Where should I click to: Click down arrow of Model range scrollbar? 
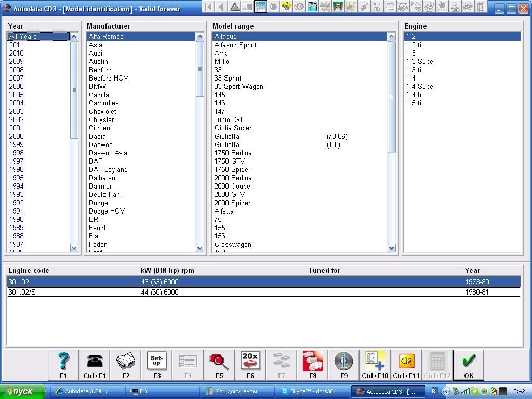tap(392, 248)
